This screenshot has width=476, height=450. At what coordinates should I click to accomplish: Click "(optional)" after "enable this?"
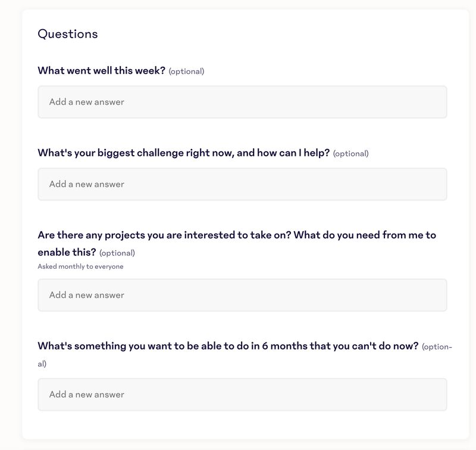[117, 253]
